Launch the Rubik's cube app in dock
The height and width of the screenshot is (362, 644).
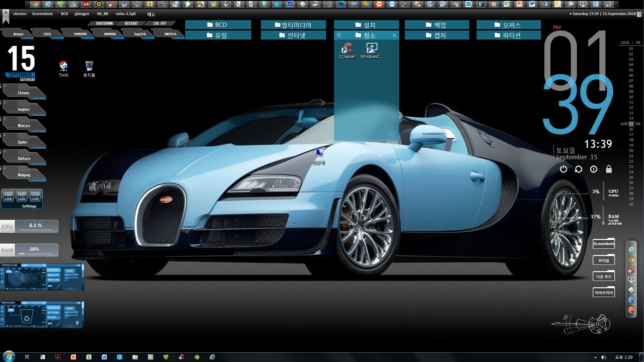(163, 4)
